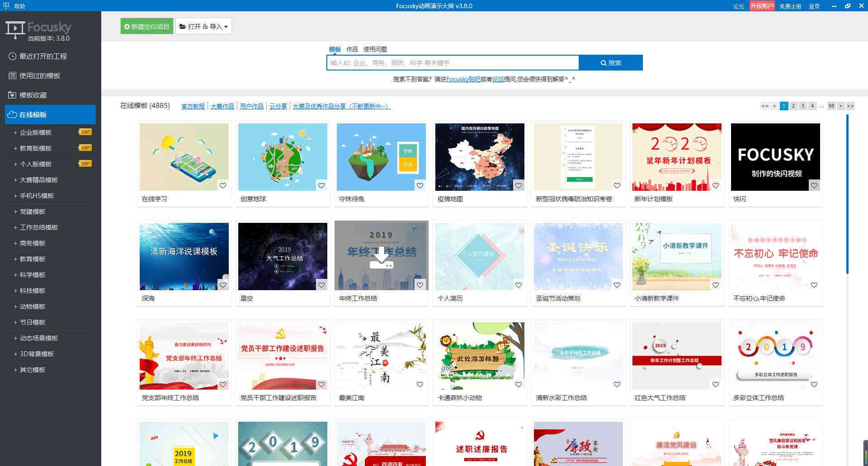Favorite the 不忘初心,牢记使命 heart icon

(x=814, y=285)
